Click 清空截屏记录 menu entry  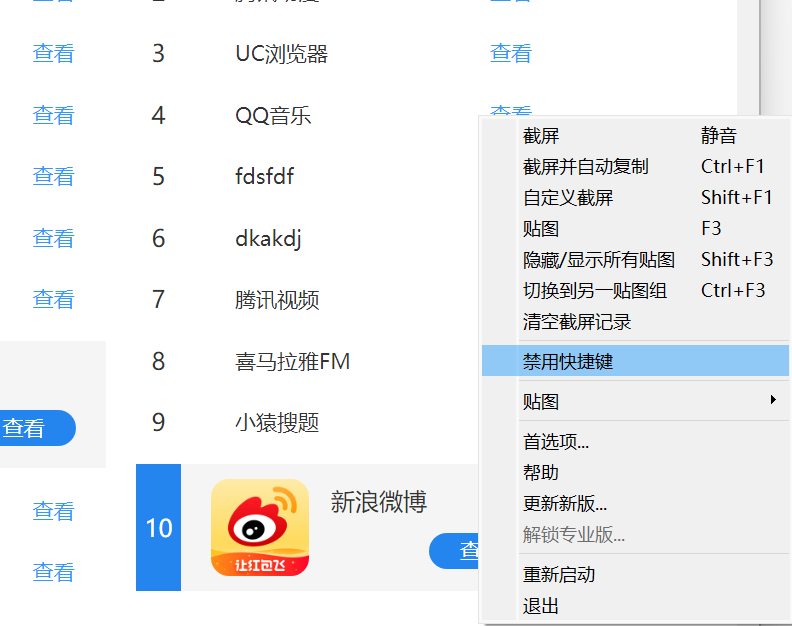635,322
